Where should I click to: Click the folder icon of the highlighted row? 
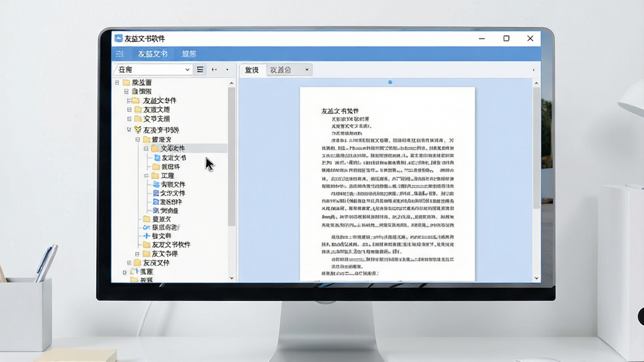pos(155,148)
